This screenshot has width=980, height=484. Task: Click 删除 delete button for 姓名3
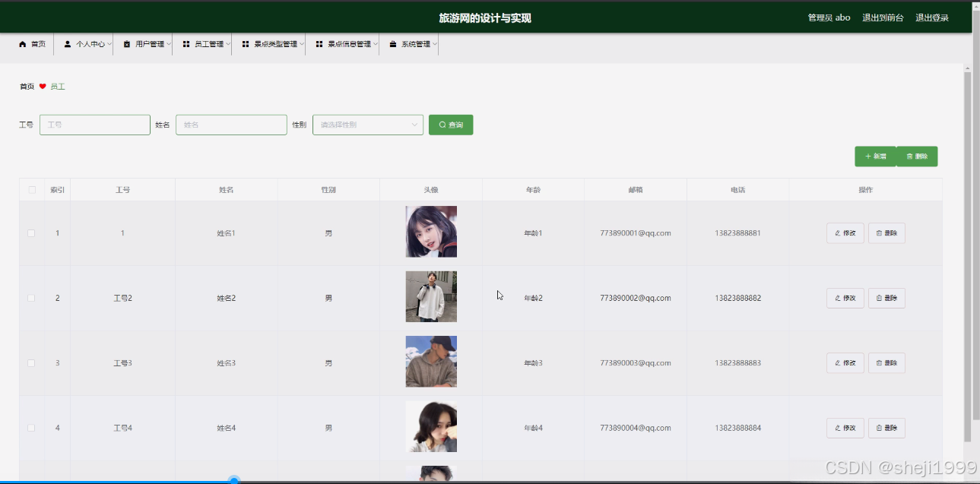[x=886, y=363]
